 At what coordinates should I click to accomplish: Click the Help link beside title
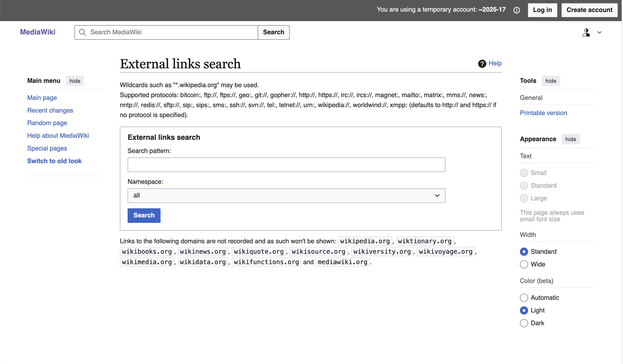tap(495, 63)
